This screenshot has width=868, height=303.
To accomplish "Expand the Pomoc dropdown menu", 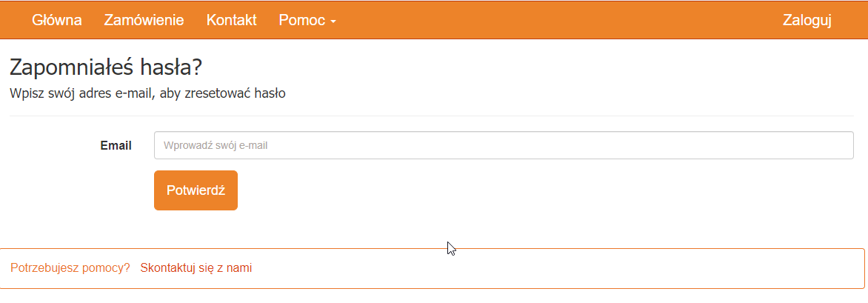I will 307,20.
